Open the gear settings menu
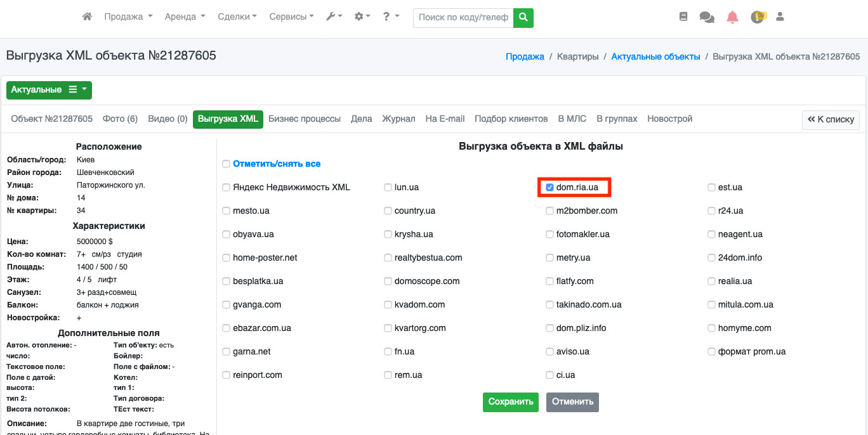 coord(362,17)
